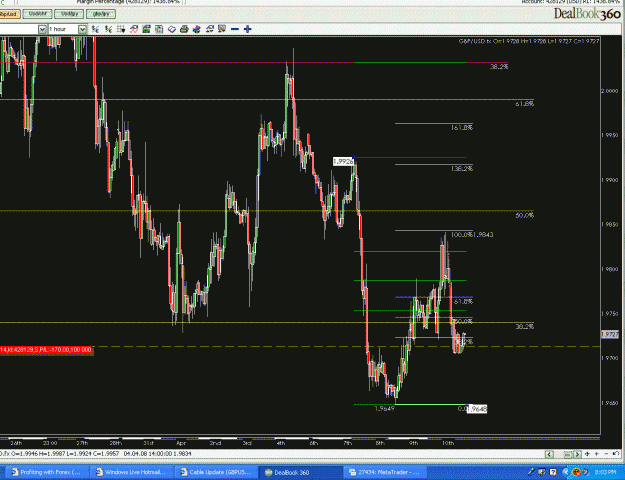Click the small plus icon below chart
Viewport: 625px width, 480px height.
(597, 454)
